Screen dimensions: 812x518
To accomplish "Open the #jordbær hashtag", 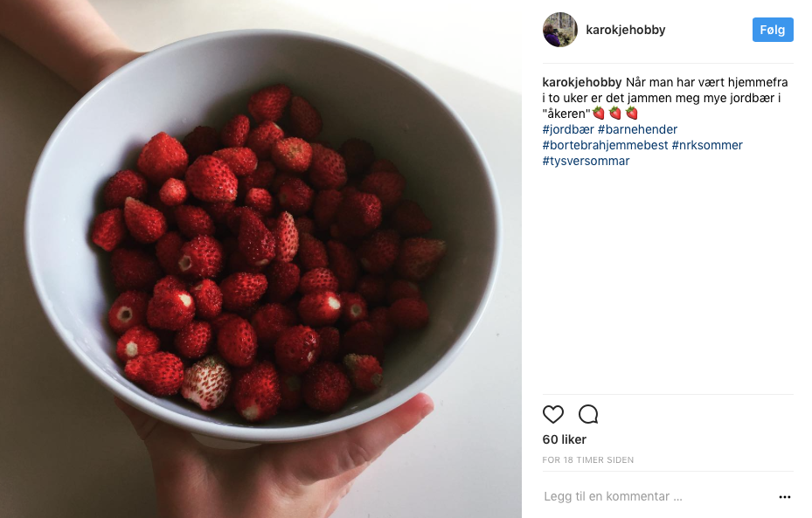I will pyautogui.click(x=568, y=129).
